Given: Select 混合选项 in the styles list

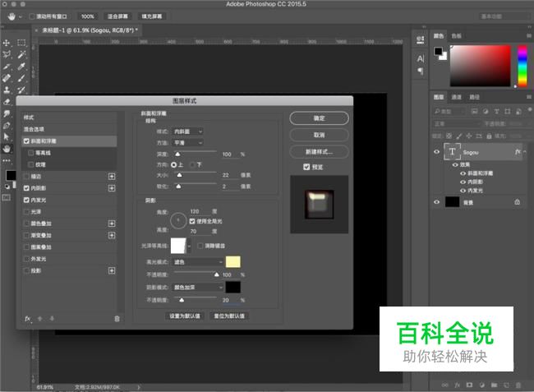Looking at the screenshot, I should point(70,129).
